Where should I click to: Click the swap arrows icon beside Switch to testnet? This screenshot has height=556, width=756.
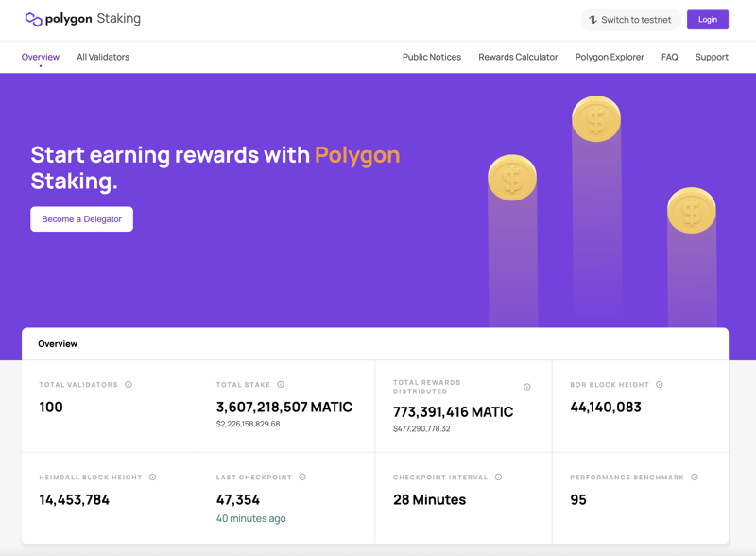pyautogui.click(x=593, y=19)
